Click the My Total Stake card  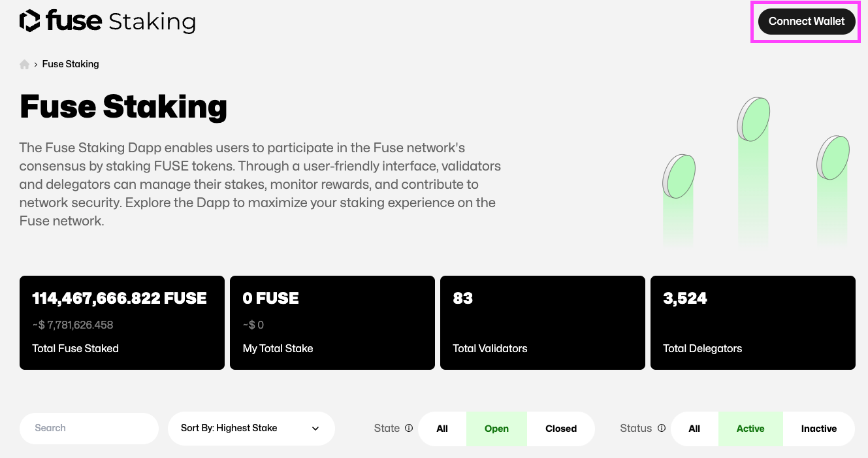point(332,322)
